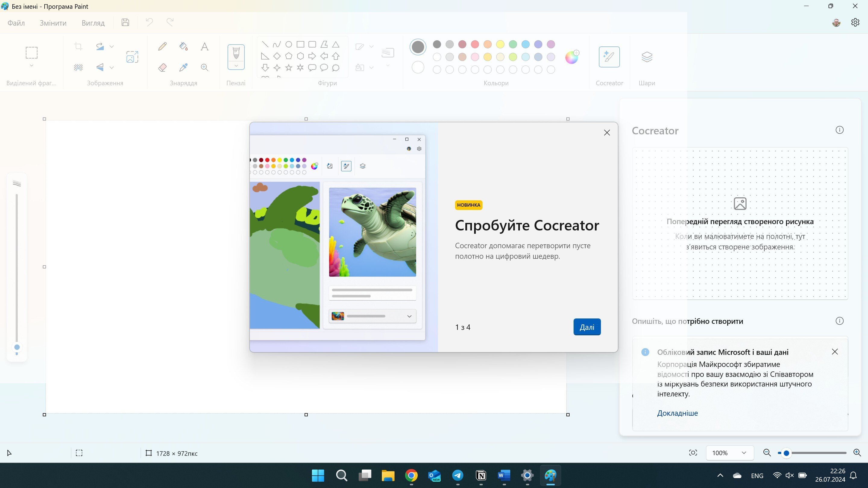The image size is (868, 488).
Task: Click the remove background icon
Action: (x=78, y=67)
